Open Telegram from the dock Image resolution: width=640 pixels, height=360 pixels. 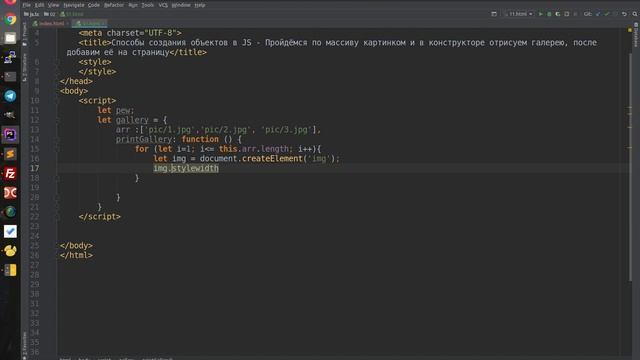point(10,96)
